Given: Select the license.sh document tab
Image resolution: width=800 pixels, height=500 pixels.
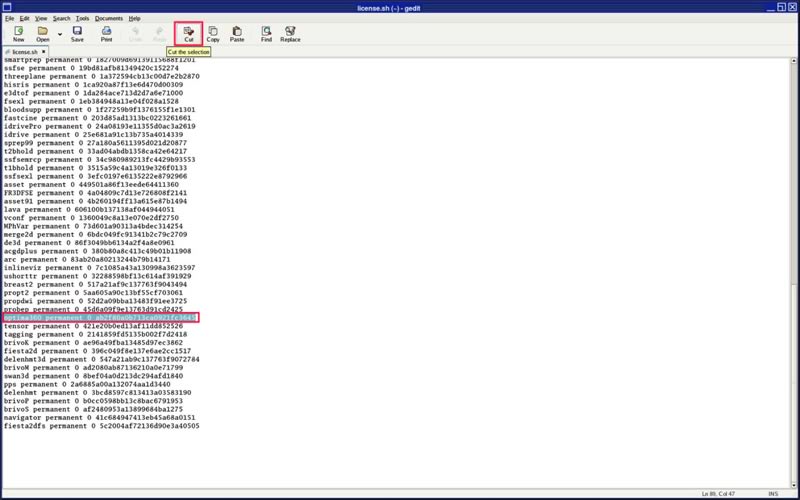Looking at the screenshot, I should coord(22,51).
